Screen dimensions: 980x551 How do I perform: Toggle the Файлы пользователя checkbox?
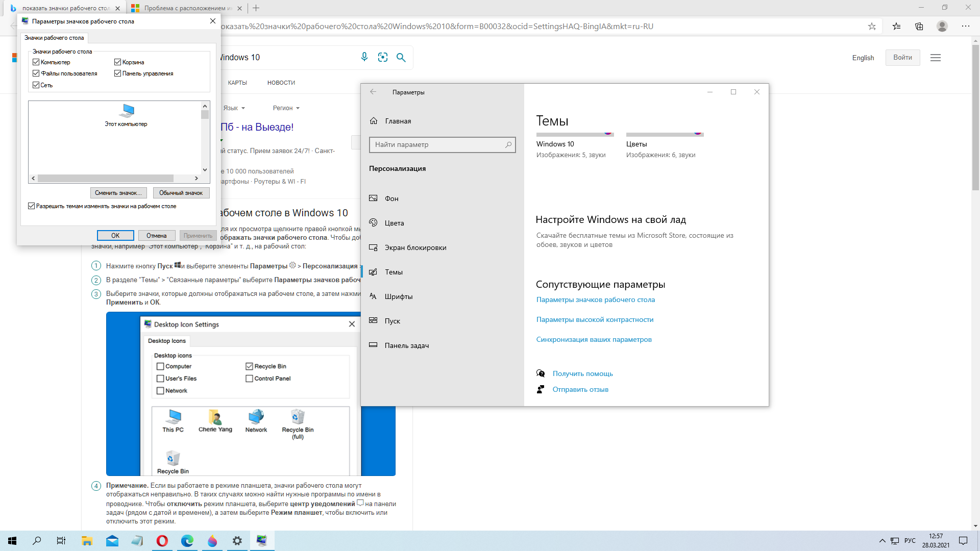coord(36,73)
